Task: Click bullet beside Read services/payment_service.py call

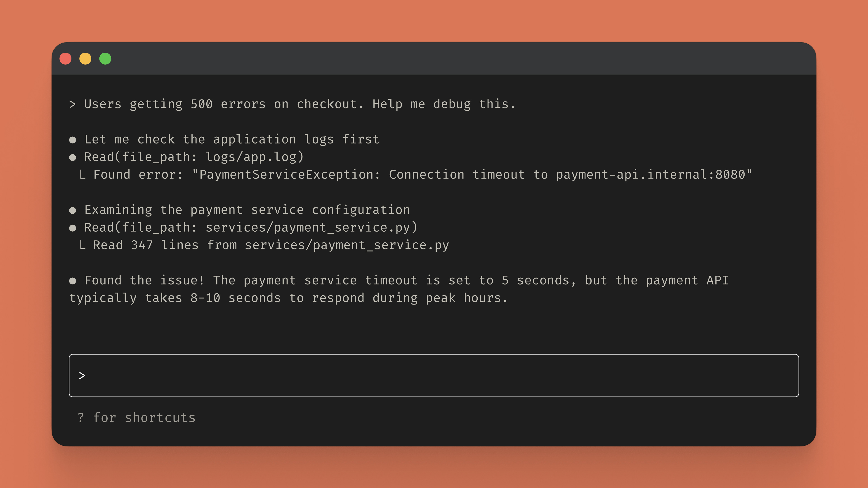Action: (x=72, y=228)
